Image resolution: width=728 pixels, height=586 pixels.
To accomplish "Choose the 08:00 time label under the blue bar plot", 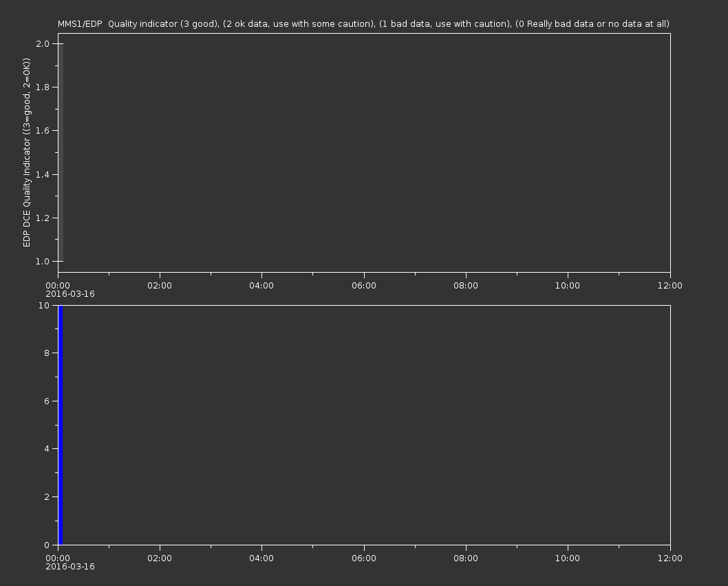I will coord(466,558).
